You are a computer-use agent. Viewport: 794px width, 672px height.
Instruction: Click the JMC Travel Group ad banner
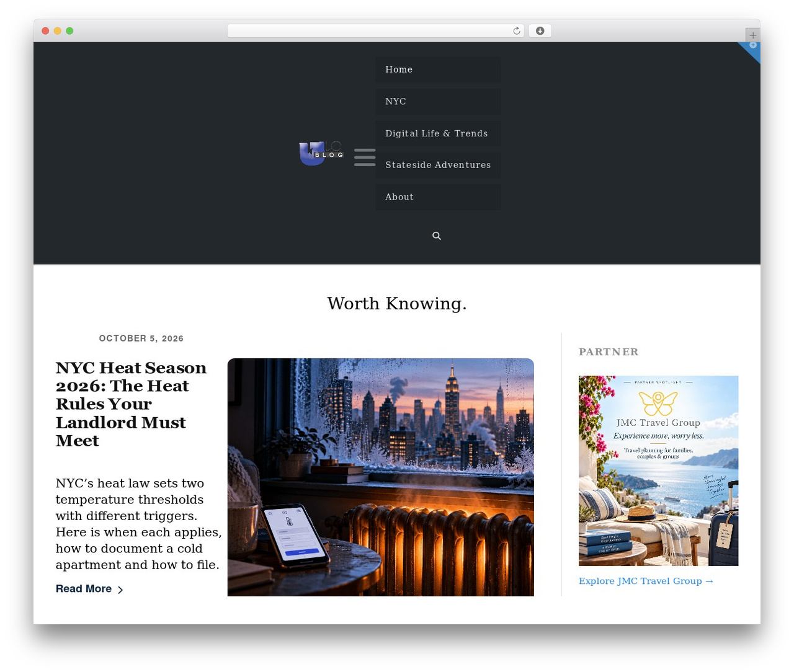658,471
